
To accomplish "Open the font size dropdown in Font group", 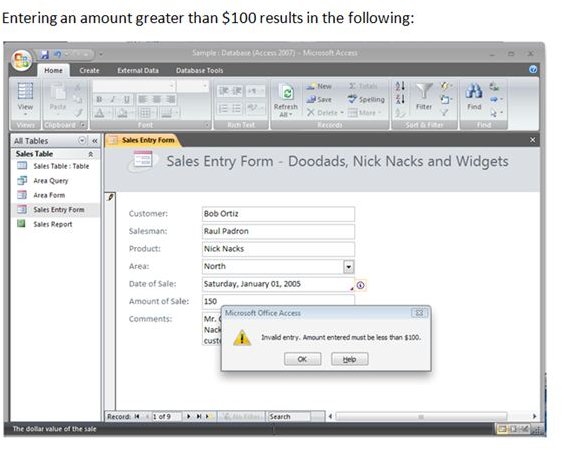I will [205, 86].
